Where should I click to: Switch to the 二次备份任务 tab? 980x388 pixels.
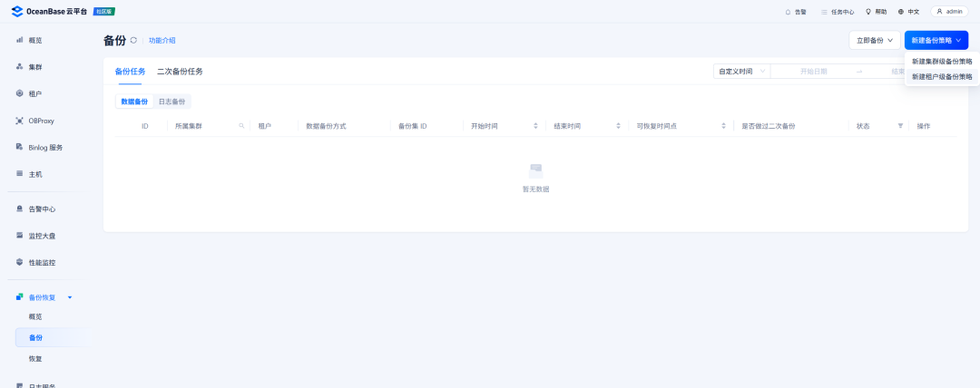[180, 72]
